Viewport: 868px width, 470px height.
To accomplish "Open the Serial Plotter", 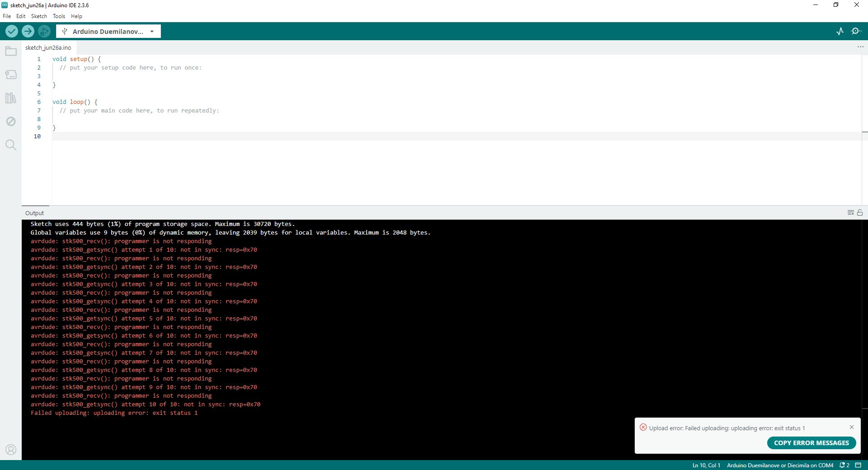I will click(x=840, y=31).
